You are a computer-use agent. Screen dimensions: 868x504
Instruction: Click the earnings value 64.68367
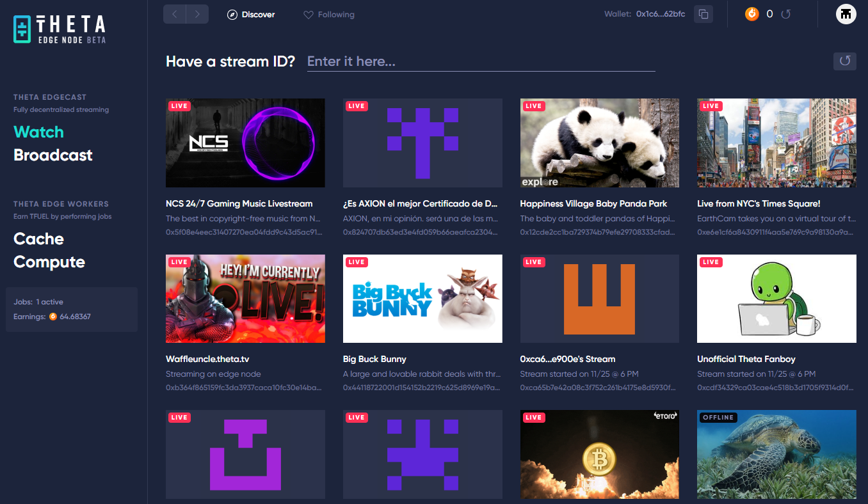click(x=76, y=317)
